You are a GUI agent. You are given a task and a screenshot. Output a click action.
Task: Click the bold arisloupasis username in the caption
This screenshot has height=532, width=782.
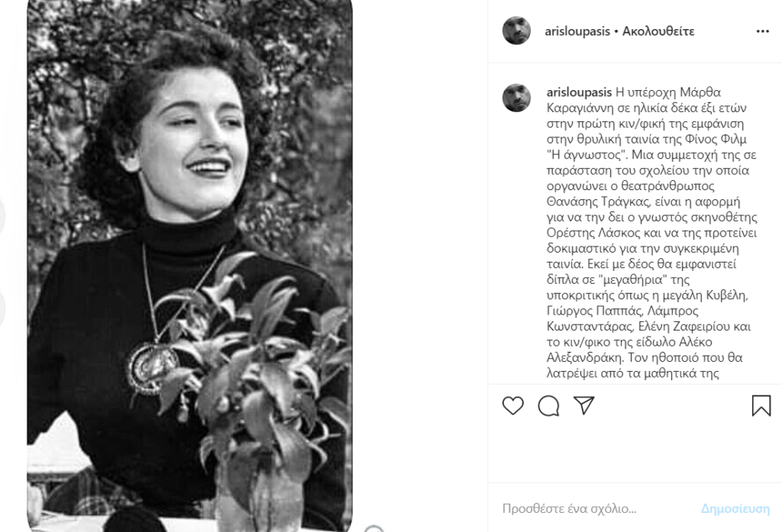[x=579, y=92]
